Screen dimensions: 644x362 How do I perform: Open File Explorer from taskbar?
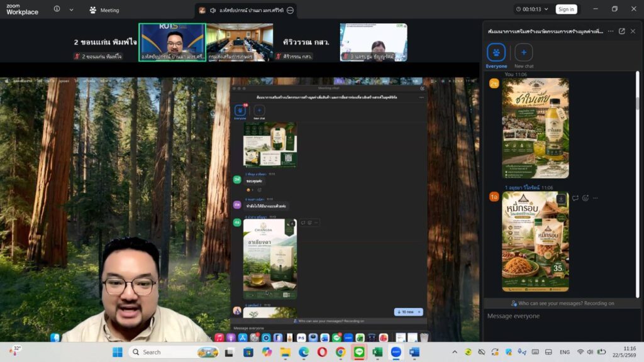click(285, 352)
